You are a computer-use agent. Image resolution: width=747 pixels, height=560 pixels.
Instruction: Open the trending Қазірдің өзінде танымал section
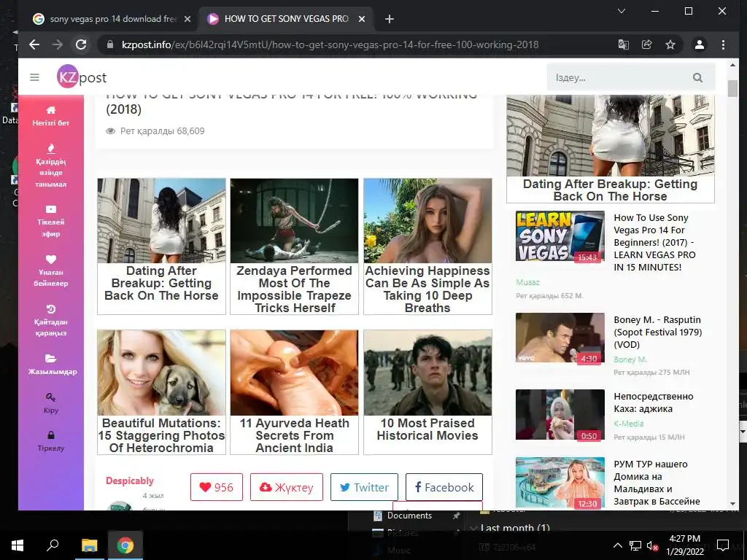point(51,166)
